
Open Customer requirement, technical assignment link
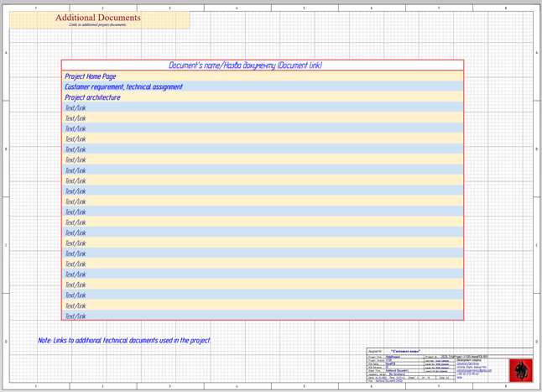[123, 86]
